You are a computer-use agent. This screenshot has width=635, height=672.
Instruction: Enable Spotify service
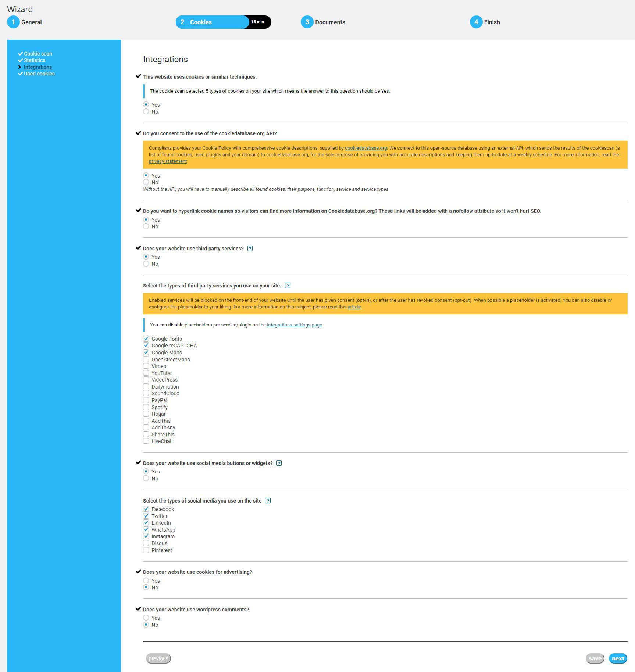click(x=146, y=407)
